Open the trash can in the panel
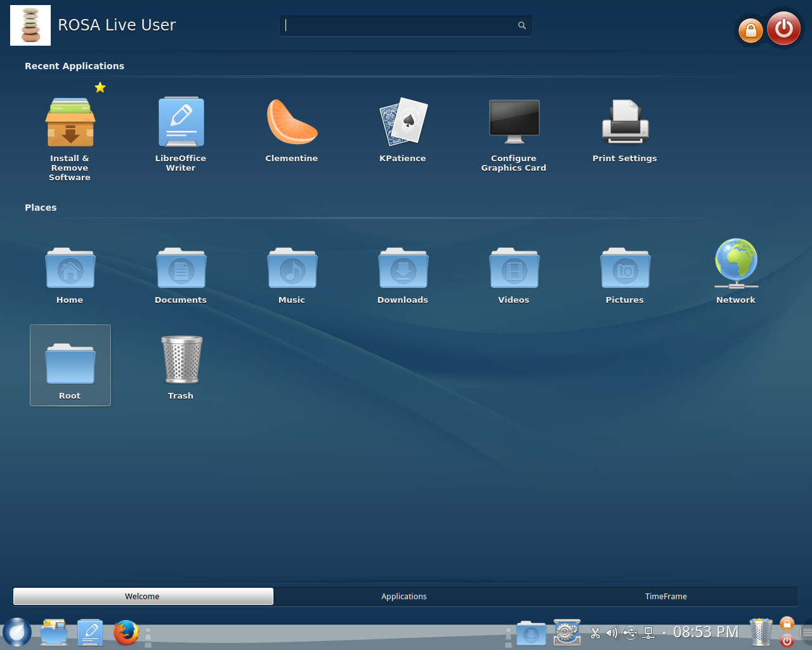 [761, 632]
